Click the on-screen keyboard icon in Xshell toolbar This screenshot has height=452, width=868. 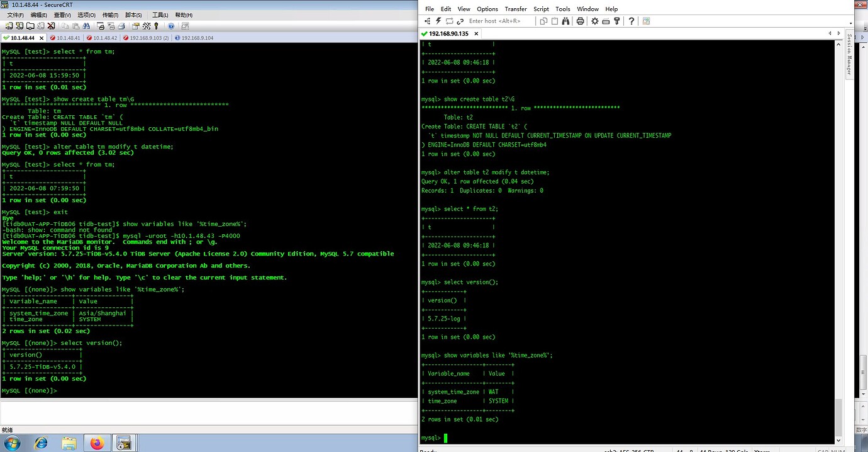(x=606, y=21)
